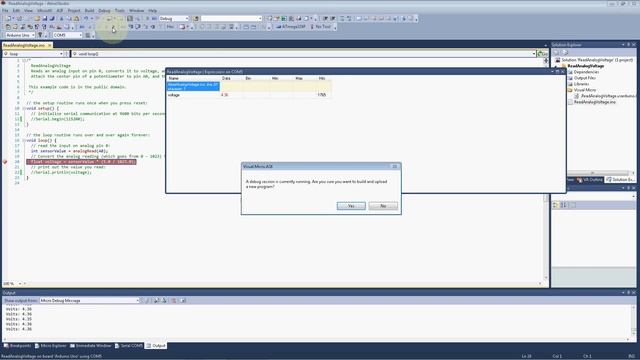640x360 pixels.
Task: Save the current file with floppy icon
Action: click(44, 18)
